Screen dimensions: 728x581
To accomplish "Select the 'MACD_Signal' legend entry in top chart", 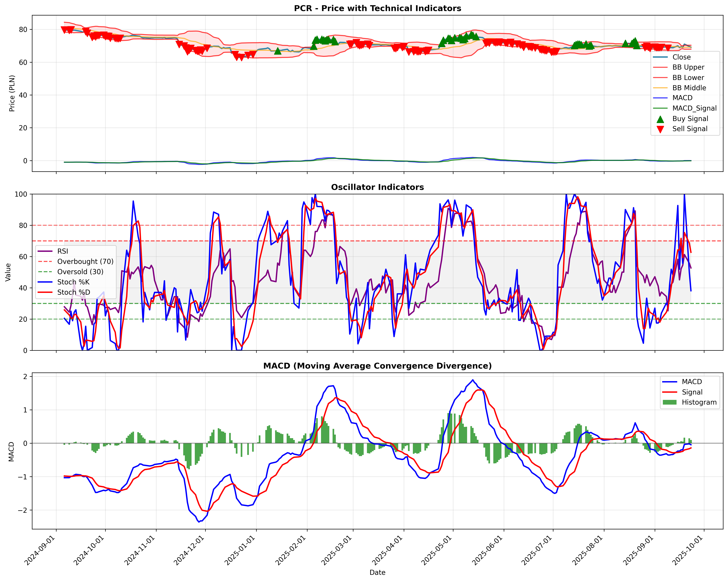I will pyautogui.click(x=685, y=108).
